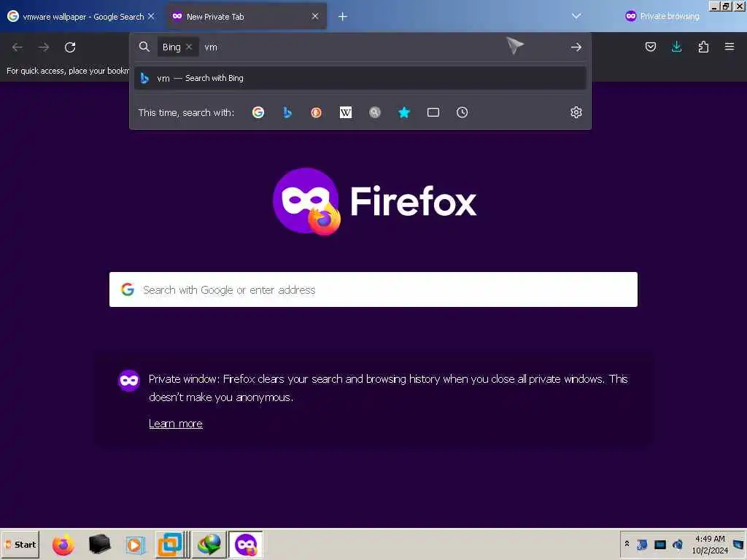Screen dimensions: 747x560
Task: Click the go arrow in address bar
Action: pos(576,47)
